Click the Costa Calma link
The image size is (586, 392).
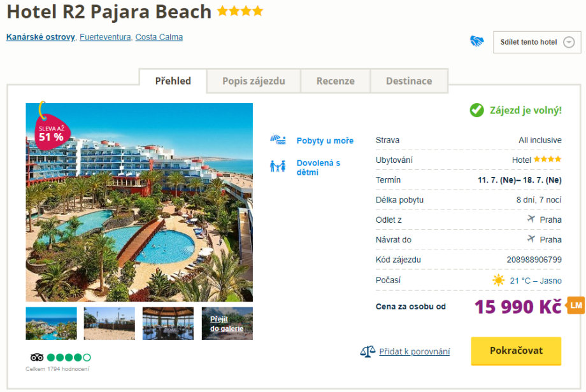tap(159, 37)
